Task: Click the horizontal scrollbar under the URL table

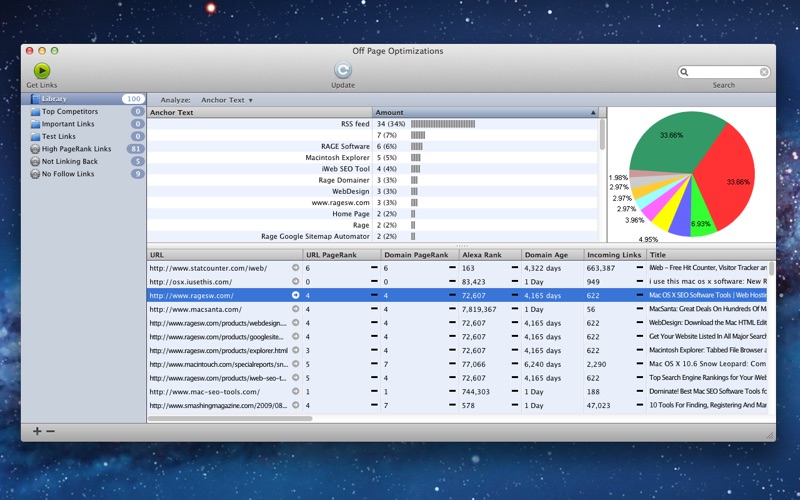Action: [x=230, y=418]
